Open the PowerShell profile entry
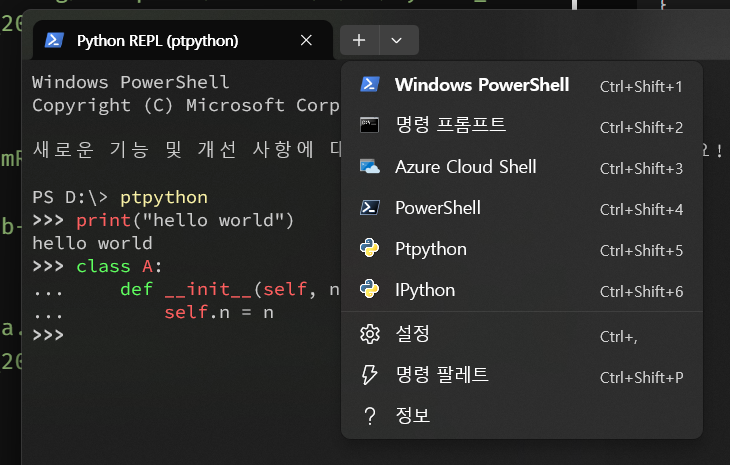The width and height of the screenshot is (730, 465). click(x=521, y=208)
